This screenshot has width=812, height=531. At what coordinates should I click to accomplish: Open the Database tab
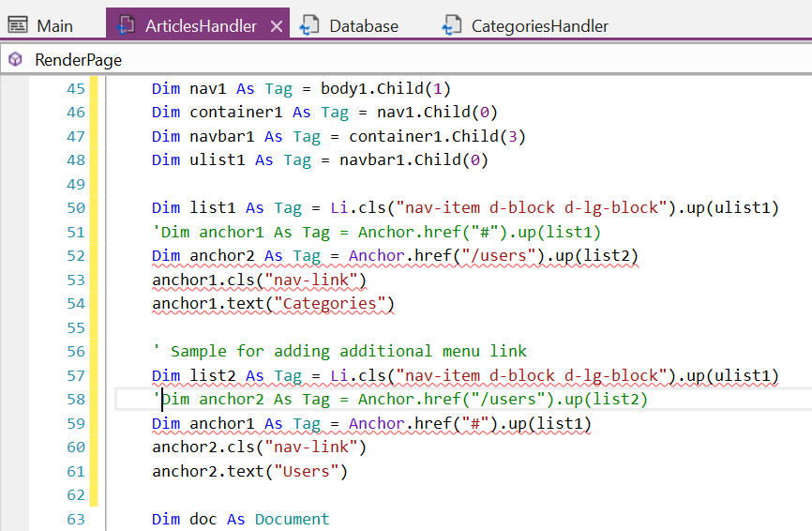(364, 26)
